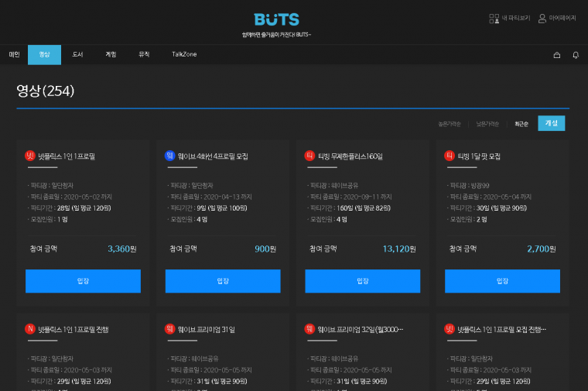This screenshot has height=391, width=588.
Task: Click the blue 웨 badge on 웨이브 4회선 card
Action: (170, 156)
